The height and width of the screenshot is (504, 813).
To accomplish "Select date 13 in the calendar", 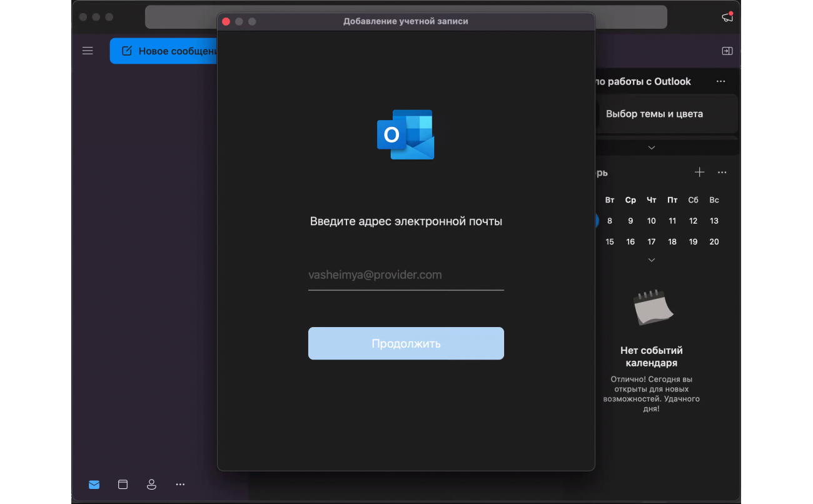I will click(714, 221).
